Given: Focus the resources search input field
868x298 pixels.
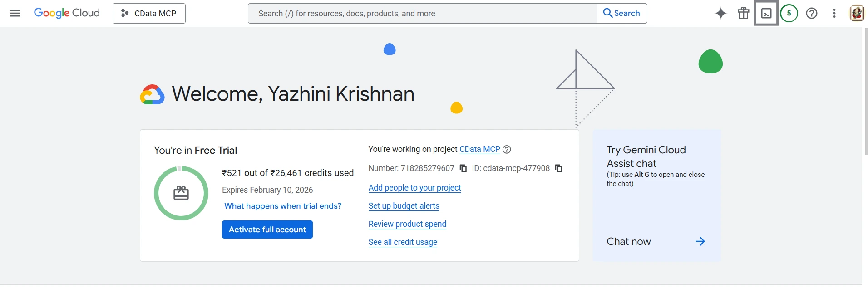Looking at the screenshot, I should 422,14.
